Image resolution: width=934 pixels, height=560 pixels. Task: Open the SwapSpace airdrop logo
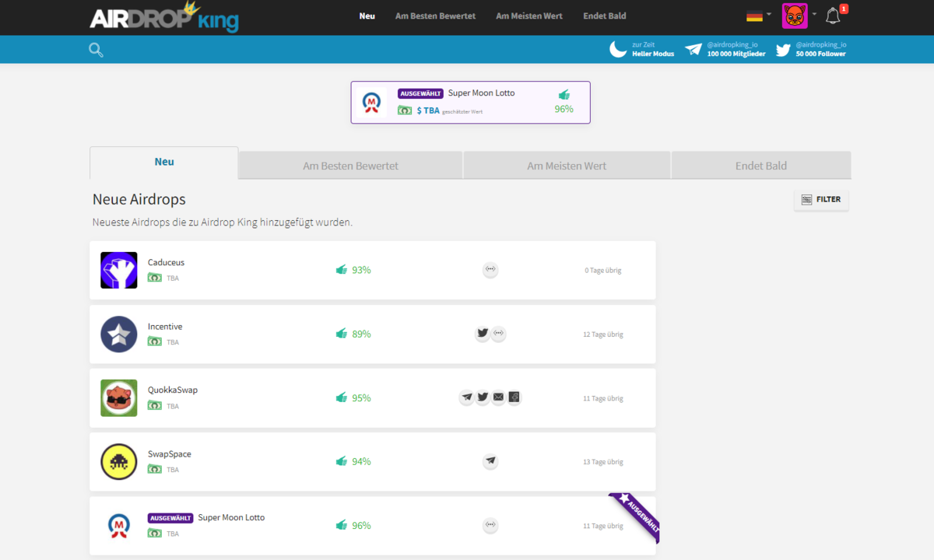(x=119, y=462)
